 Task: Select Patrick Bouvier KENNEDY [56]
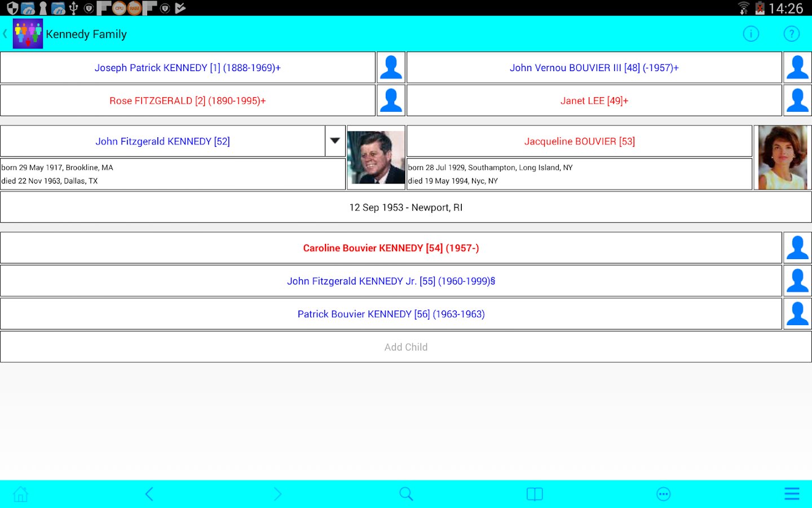pos(391,314)
